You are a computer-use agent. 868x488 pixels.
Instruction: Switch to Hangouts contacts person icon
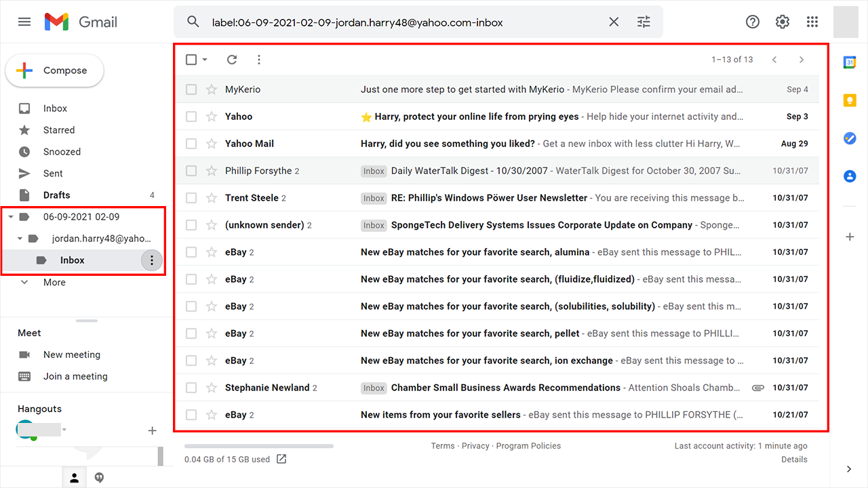point(75,478)
